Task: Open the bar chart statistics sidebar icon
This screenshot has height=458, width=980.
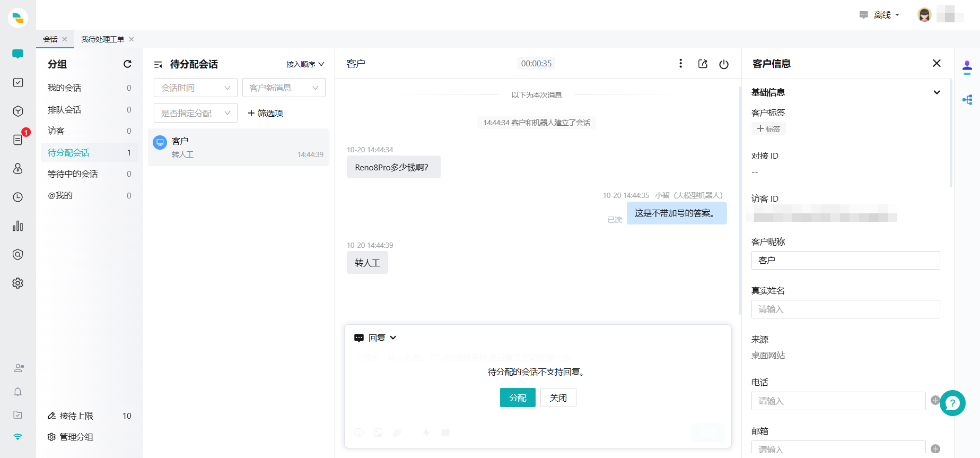Action: click(17, 226)
